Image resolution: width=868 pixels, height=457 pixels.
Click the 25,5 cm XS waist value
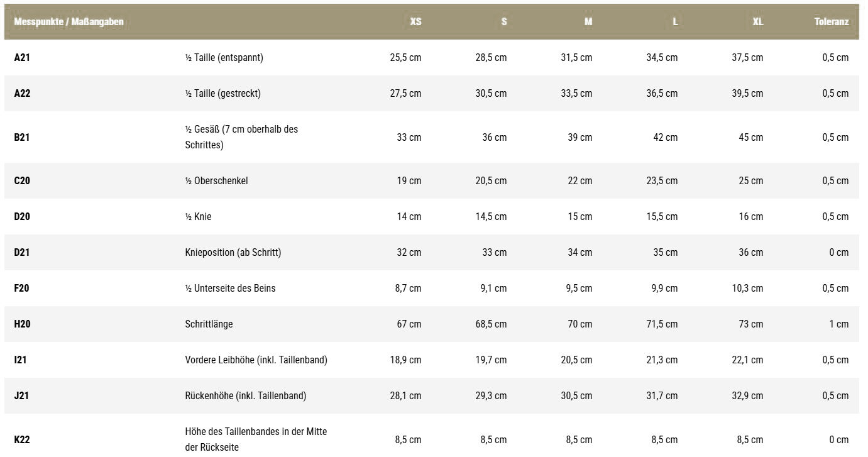click(405, 57)
